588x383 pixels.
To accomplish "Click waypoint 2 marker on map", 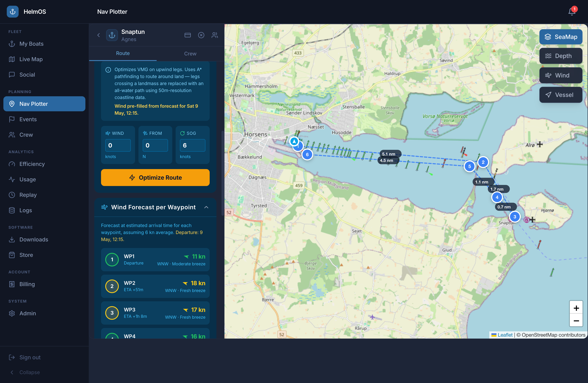I will (483, 162).
